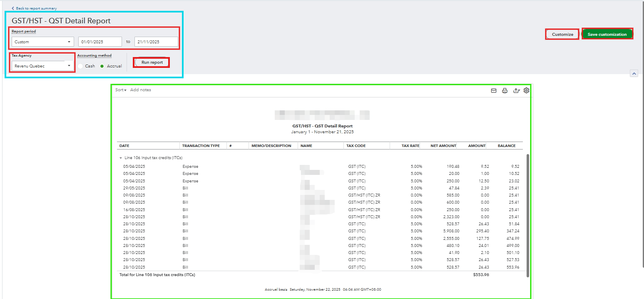Click Save customization button
Image resolution: width=644 pixels, height=299 pixels.
[607, 34]
